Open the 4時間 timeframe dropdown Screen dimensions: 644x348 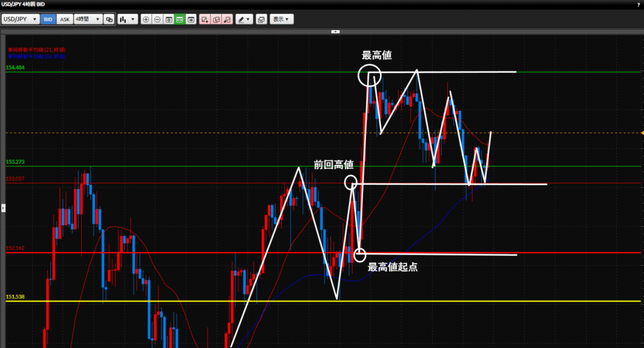[87, 19]
